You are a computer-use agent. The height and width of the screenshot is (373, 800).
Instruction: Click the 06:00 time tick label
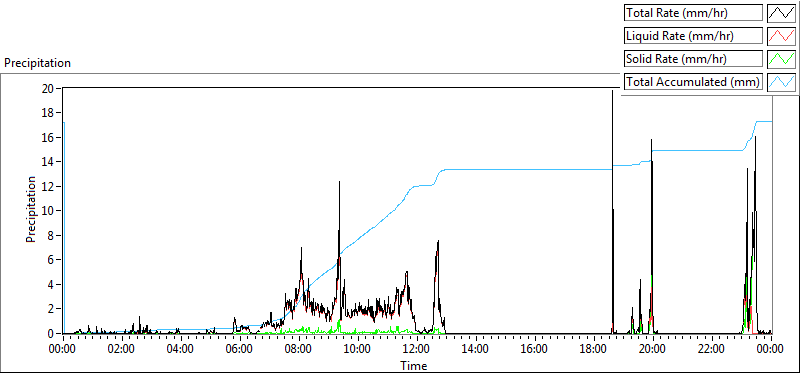240,350
